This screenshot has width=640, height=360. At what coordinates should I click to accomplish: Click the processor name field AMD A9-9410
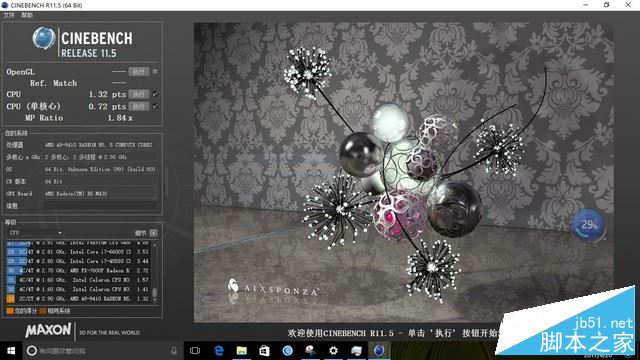(x=100, y=145)
